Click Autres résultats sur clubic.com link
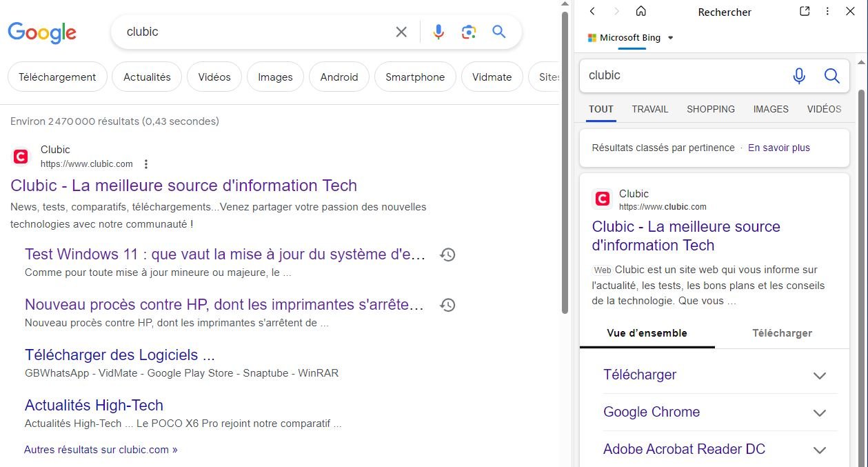 click(x=101, y=450)
